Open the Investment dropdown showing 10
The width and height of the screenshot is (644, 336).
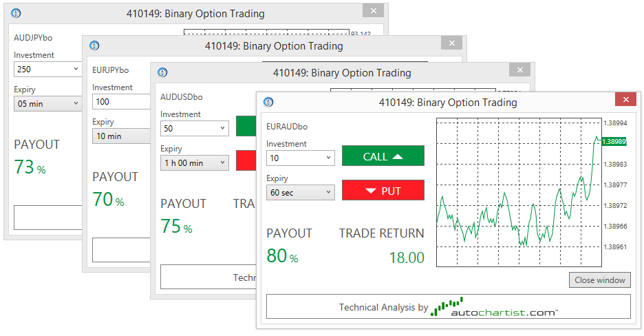300,158
